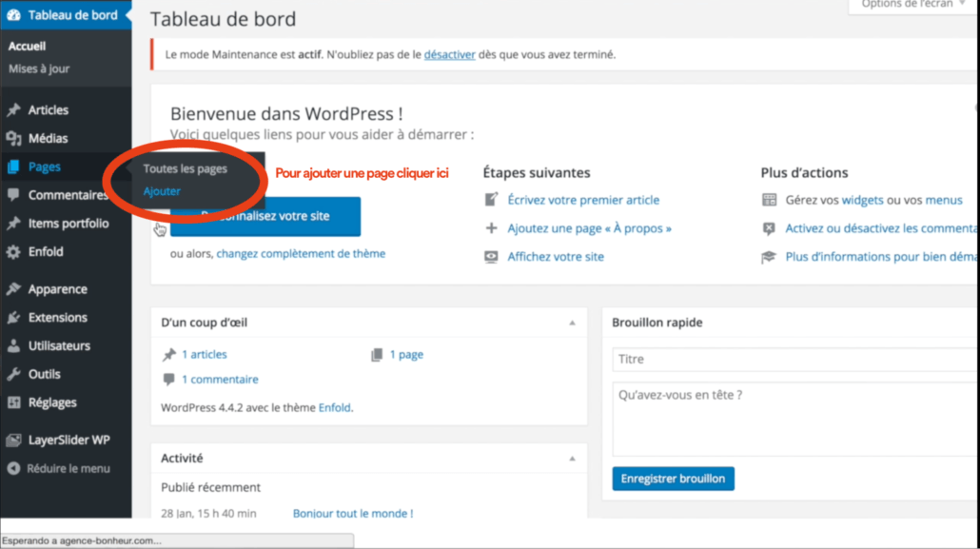This screenshot has width=980, height=549.
Task: Open the menus link
Action: [944, 200]
